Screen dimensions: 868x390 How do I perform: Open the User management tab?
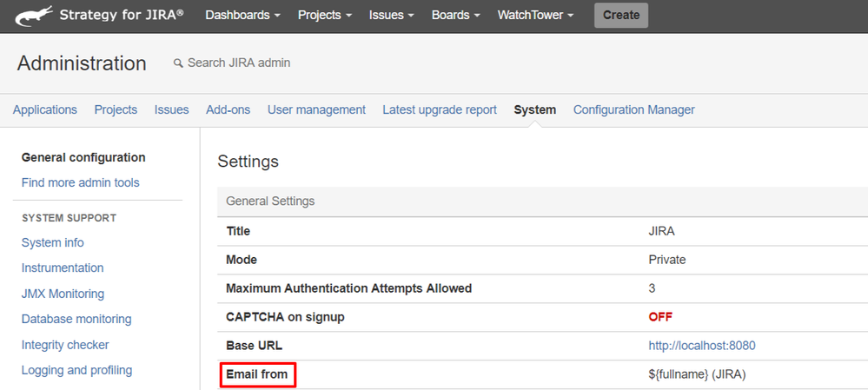[316, 109]
